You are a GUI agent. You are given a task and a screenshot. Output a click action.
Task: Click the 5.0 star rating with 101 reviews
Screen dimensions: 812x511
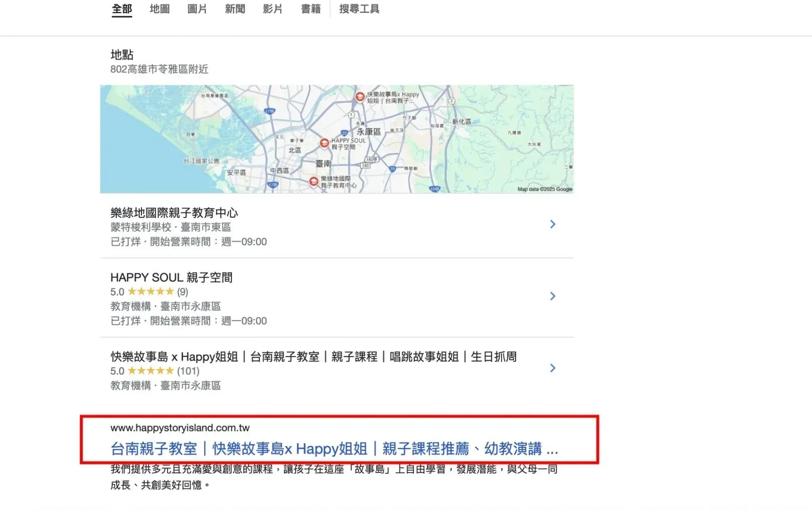(155, 371)
